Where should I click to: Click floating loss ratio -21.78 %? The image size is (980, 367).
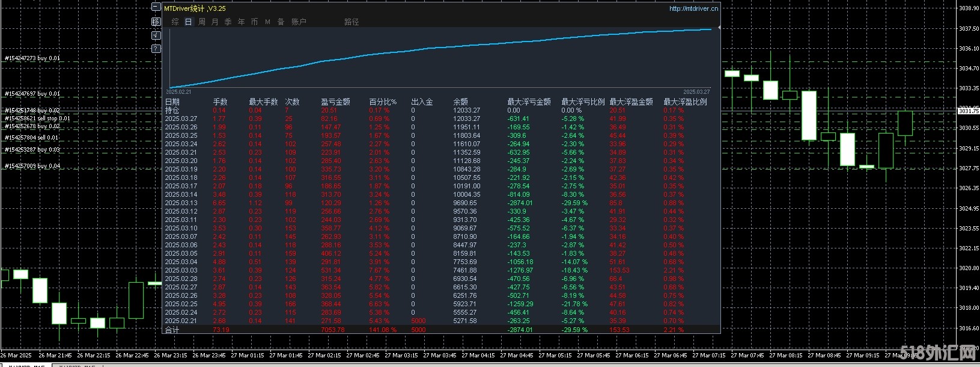click(x=574, y=304)
